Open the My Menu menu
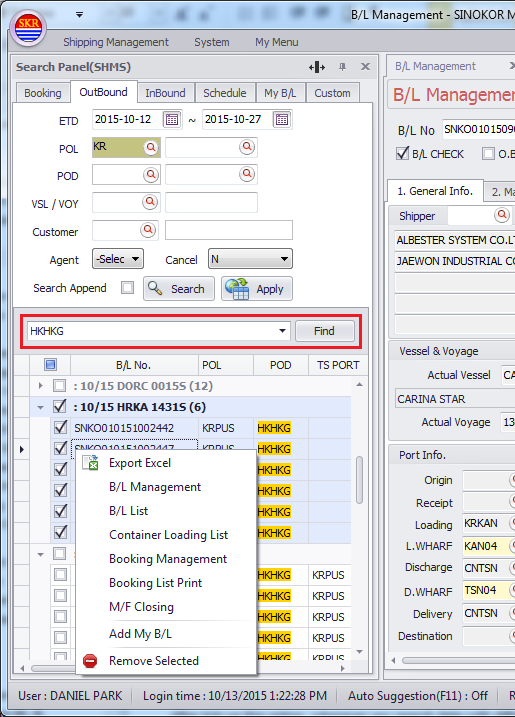 tap(277, 42)
